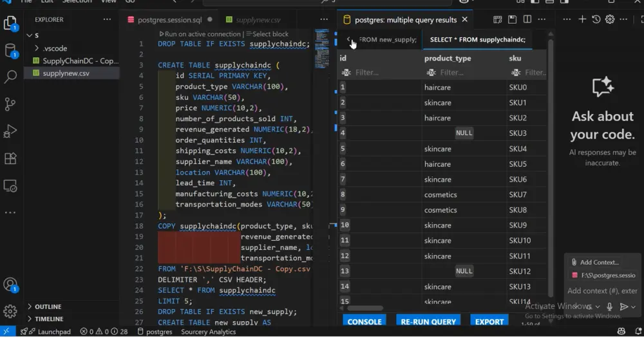The width and height of the screenshot is (644, 338).
Task: Click the table search icon in results toolbar
Action: pyautogui.click(x=497, y=19)
